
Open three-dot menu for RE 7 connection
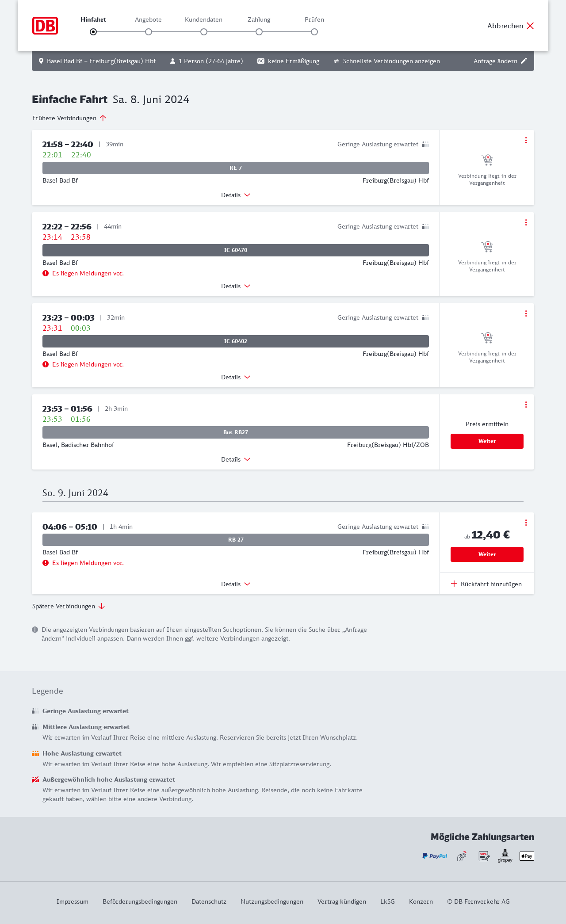click(x=526, y=140)
